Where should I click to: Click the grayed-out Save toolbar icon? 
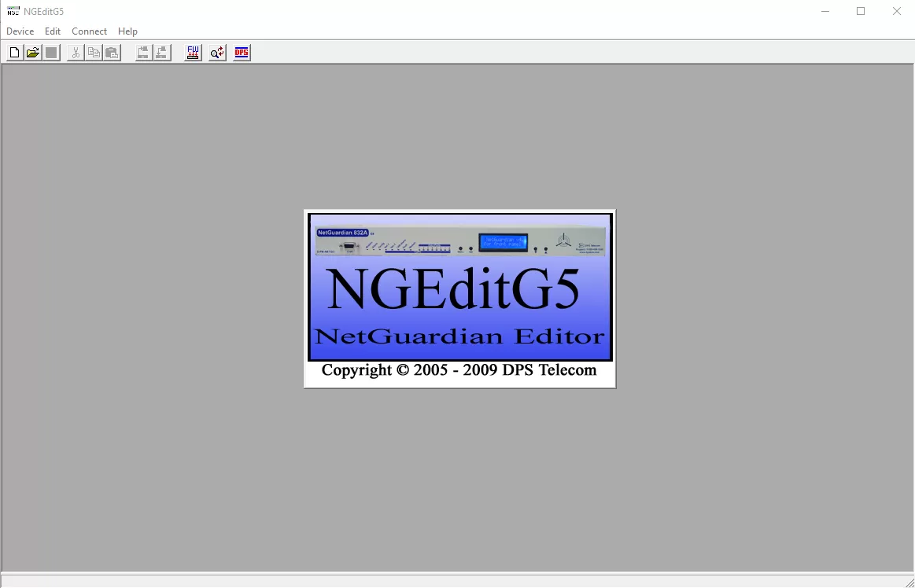pos(52,53)
